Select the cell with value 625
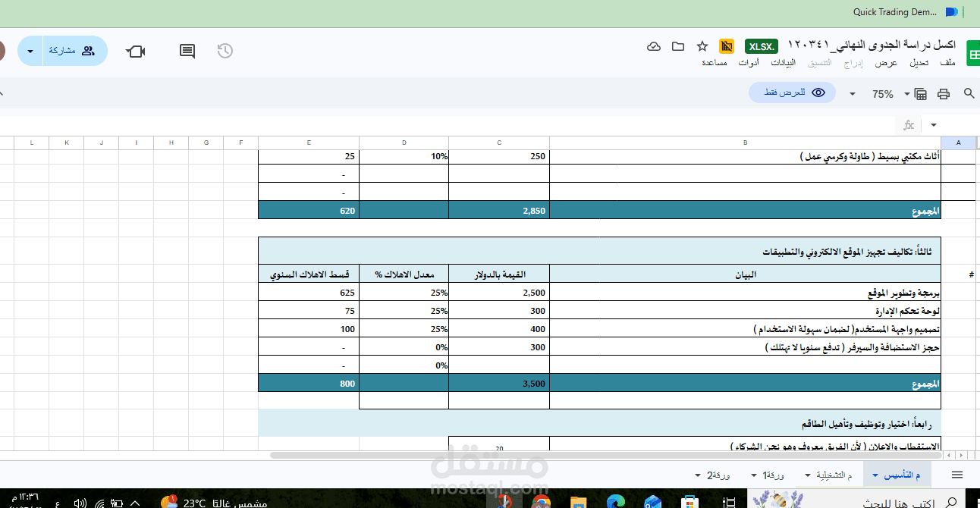This screenshot has width=980, height=508. [309, 293]
